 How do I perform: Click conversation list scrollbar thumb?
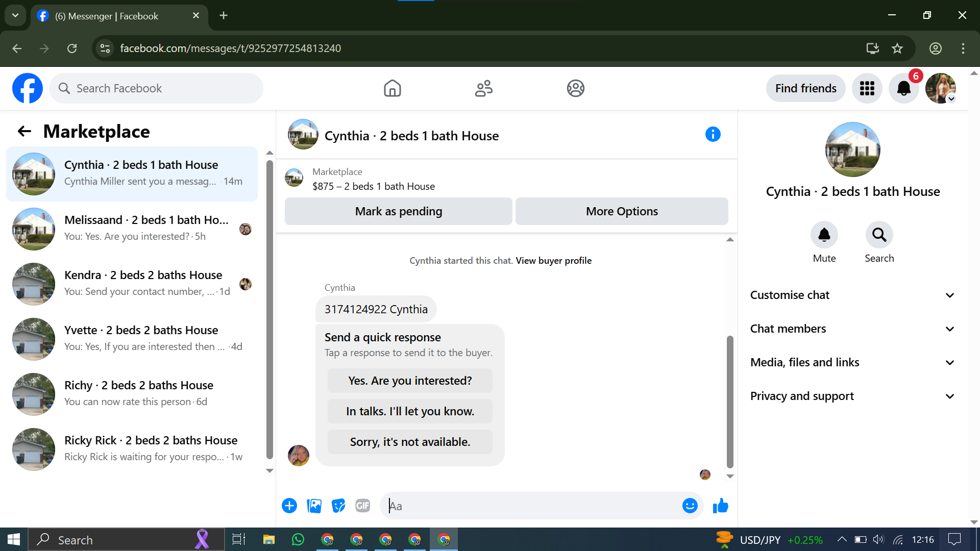point(269,310)
